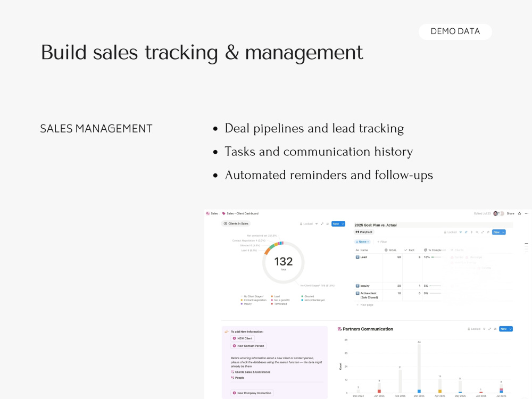Open the New dropdown arrow in Partners Communication
The width and height of the screenshot is (532, 399).
511,329
